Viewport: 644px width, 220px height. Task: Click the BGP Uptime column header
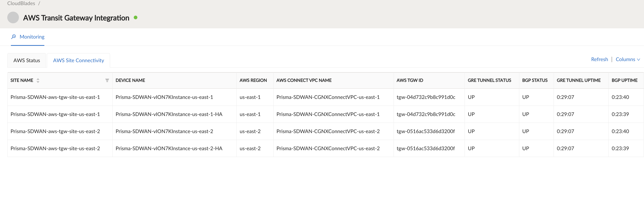click(x=624, y=81)
